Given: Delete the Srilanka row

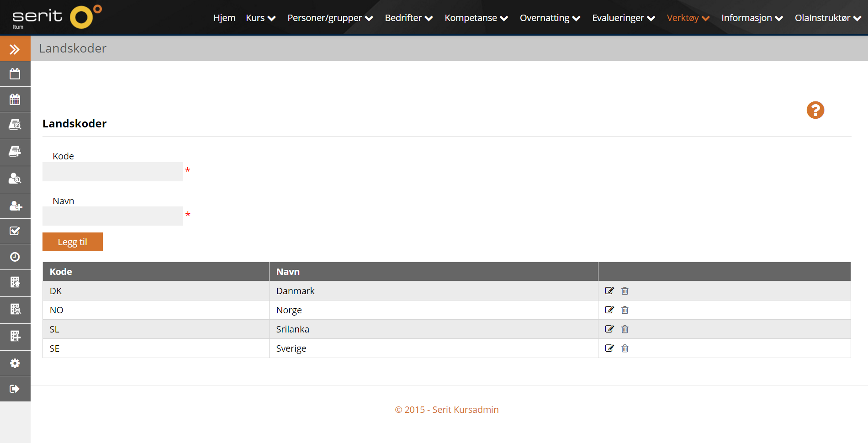Looking at the screenshot, I should pos(625,329).
